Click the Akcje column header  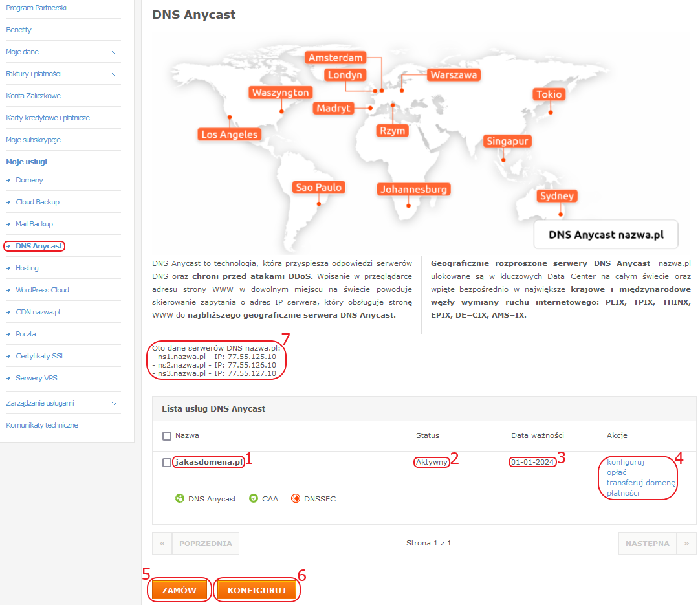(x=617, y=435)
